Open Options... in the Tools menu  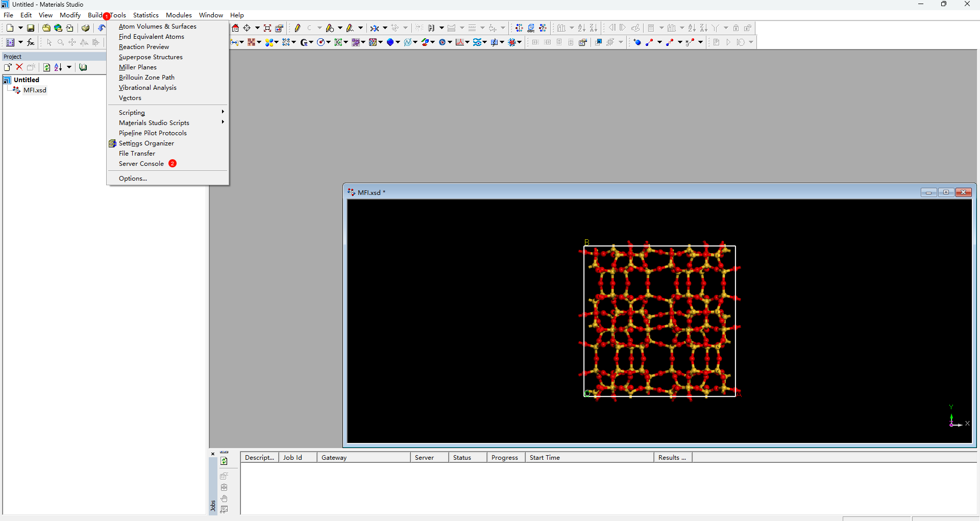(133, 179)
